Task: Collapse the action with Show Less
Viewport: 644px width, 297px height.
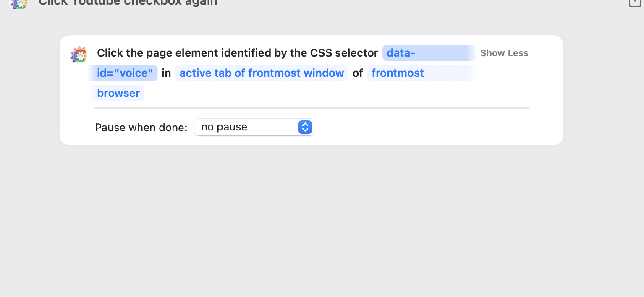Action: 504,53
